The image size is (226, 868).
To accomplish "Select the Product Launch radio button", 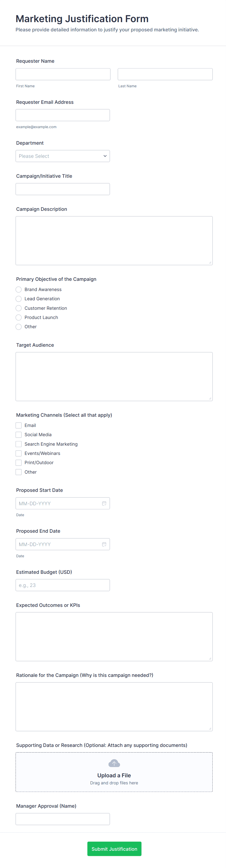I will pyautogui.click(x=18, y=317).
